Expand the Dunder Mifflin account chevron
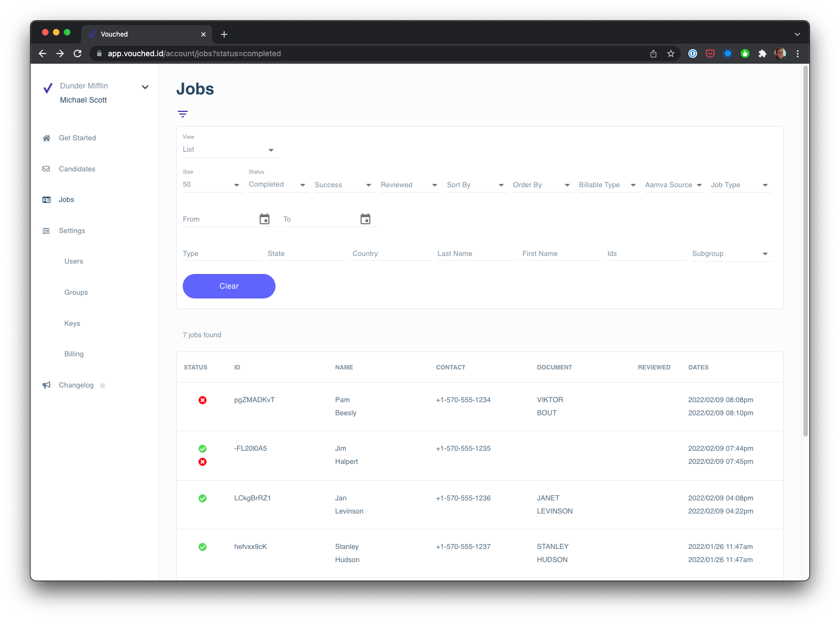 coord(145,87)
